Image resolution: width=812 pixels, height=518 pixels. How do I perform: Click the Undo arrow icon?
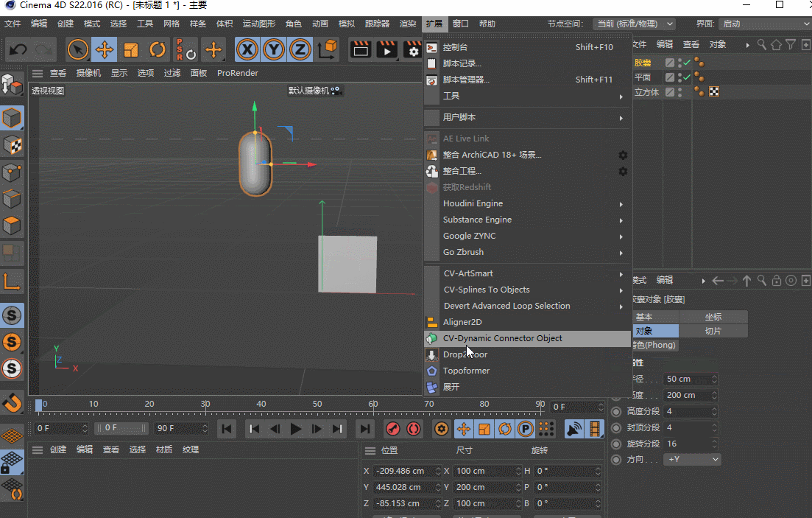[x=18, y=50]
